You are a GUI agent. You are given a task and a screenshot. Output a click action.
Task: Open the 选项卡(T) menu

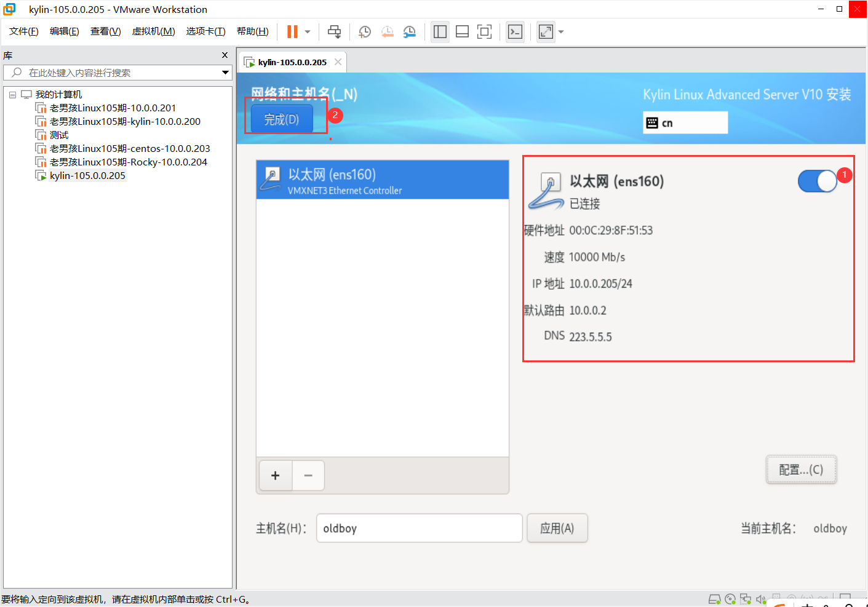pos(206,31)
